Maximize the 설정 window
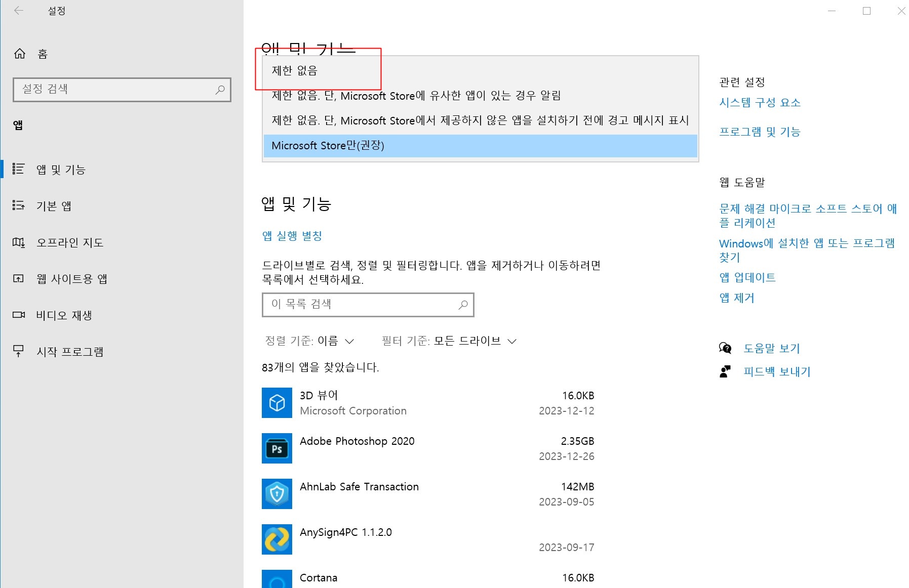909x588 pixels. 866,11
